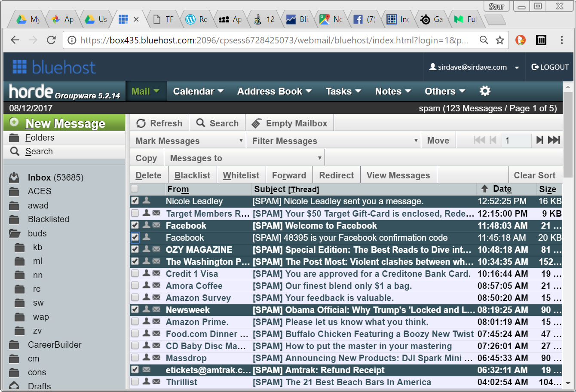The height and width of the screenshot is (392, 576).
Task: Click the Blacklist button
Action: (192, 175)
